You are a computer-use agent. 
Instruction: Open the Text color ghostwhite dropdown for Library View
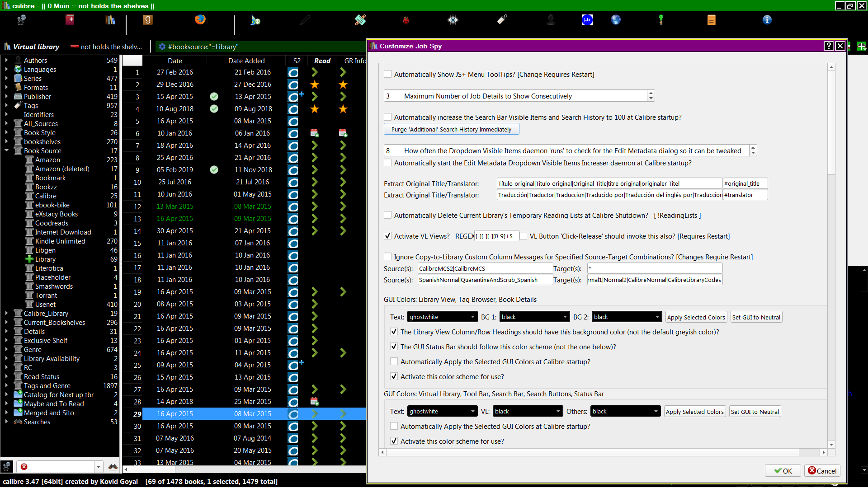442,317
